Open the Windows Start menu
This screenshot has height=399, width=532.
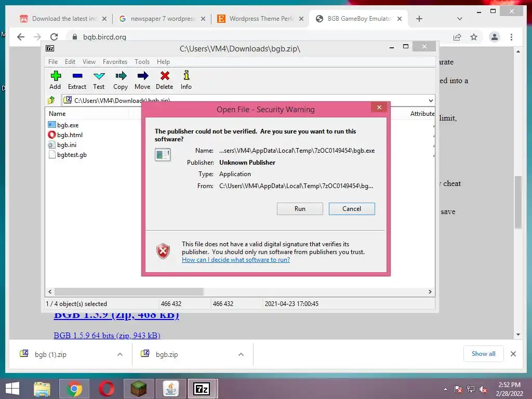pos(12,389)
